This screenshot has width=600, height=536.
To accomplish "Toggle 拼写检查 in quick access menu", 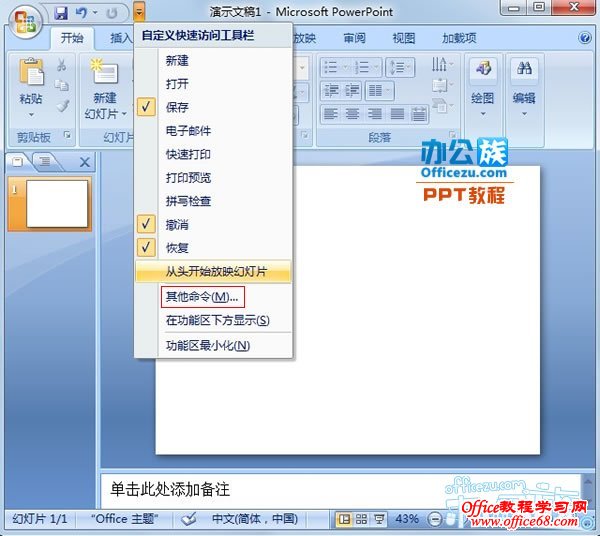I will [214, 201].
